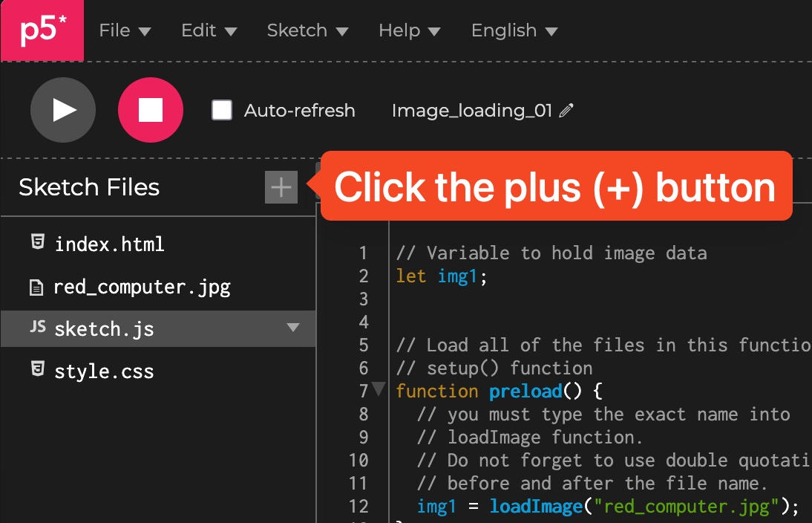812x523 pixels.
Task: Open the Help menu
Action: click(409, 30)
